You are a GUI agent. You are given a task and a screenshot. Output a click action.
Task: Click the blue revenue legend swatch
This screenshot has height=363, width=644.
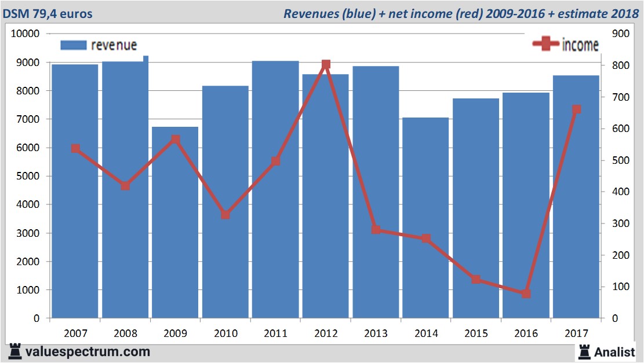coord(73,45)
